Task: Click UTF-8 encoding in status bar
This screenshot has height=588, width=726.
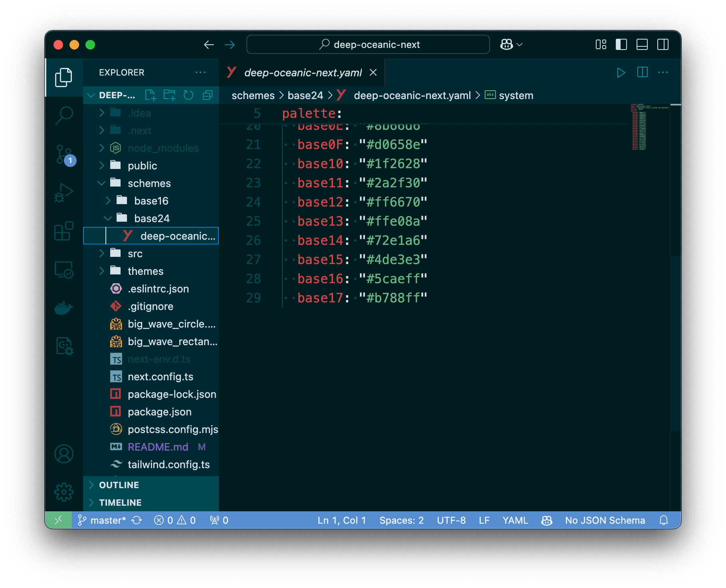Action: [451, 520]
